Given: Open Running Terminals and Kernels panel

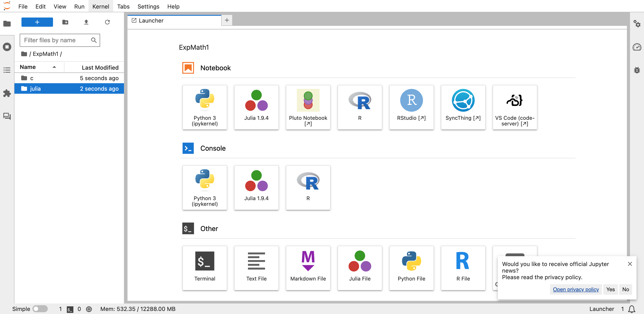Looking at the screenshot, I should click(x=7, y=47).
